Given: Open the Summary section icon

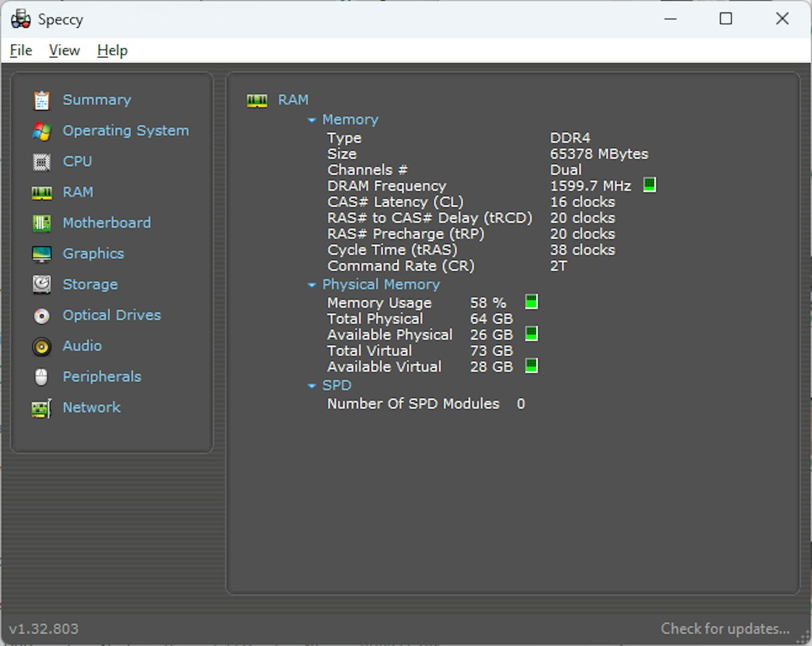Looking at the screenshot, I should pyautogui.click(x=42, y=100).
